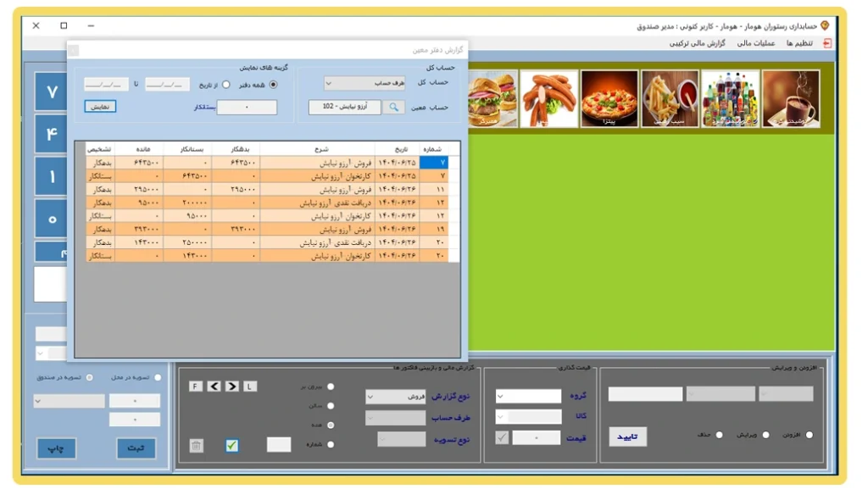Click the trash delete icon
This screenshot has height=489, width=868.
[197, 445]
